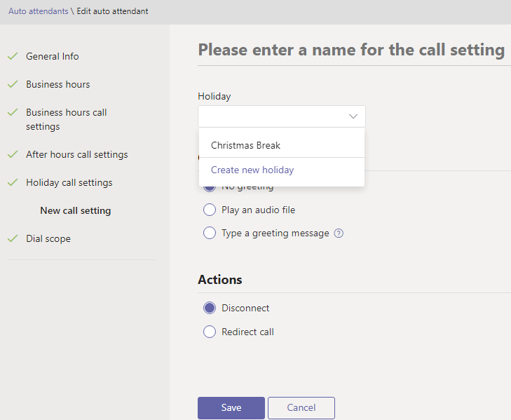Save the new call setting

click(x=231, y=407)
